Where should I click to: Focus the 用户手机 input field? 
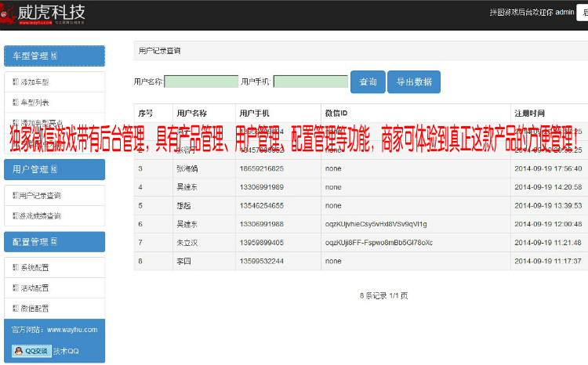310,81
